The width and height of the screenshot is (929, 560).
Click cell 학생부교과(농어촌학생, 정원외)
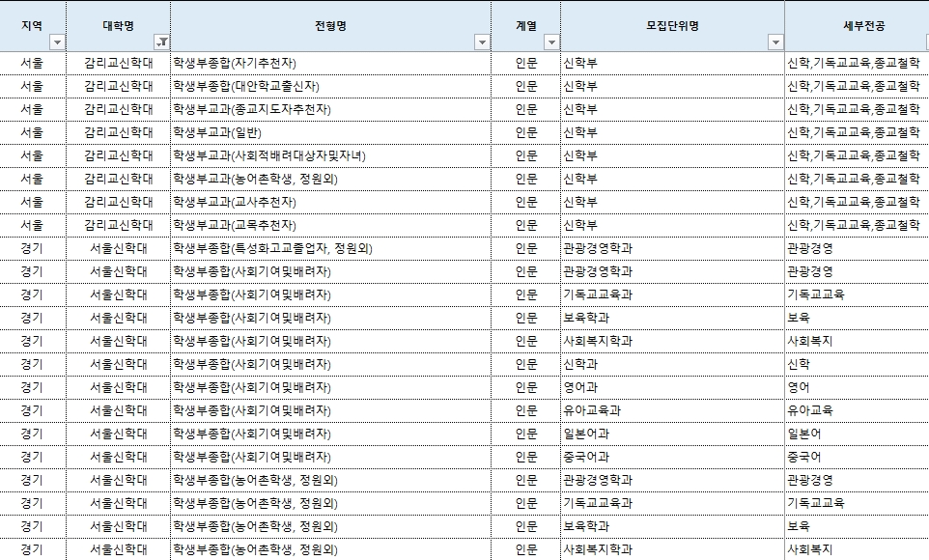point(330,179)
